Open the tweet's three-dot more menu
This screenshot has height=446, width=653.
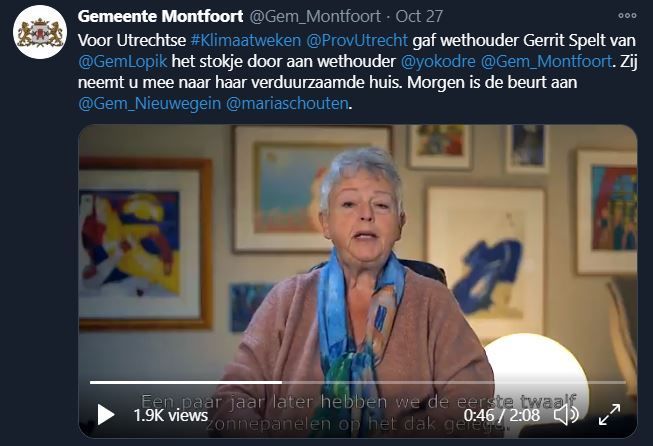pyautogui.click(x=627, y=16)
